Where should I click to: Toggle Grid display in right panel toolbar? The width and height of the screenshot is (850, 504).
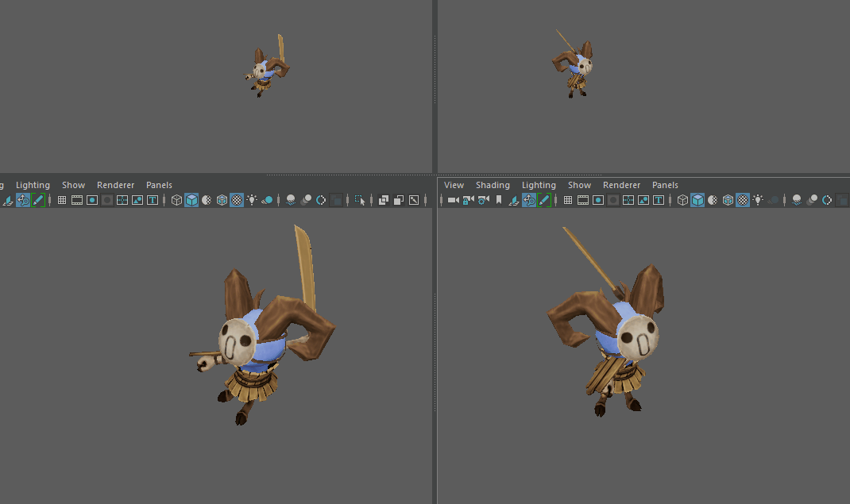point(567,200)
